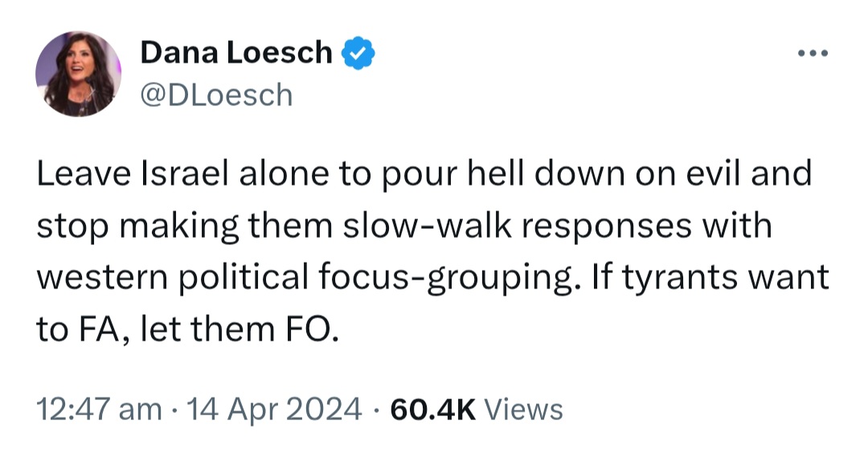The width and height of the screenshot is (868, 453).
Task: Click the 12:47 am timestamp
Action: coord(98,410)
